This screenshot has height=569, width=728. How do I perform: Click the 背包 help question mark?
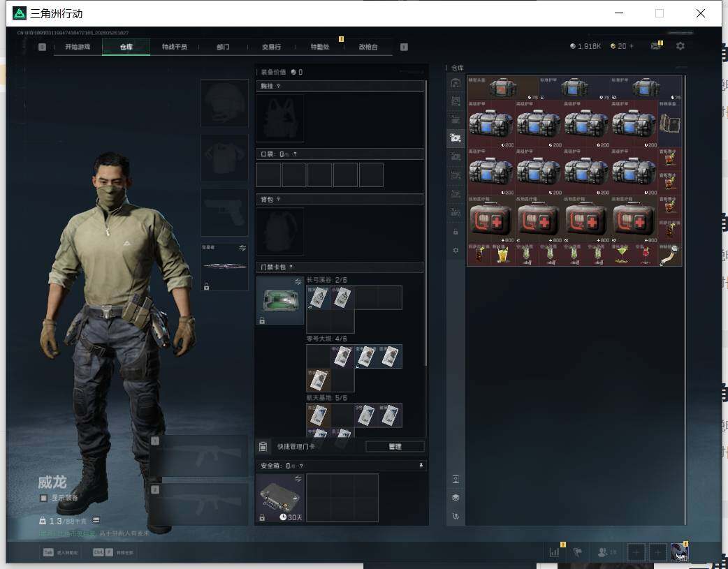point(278,200)
